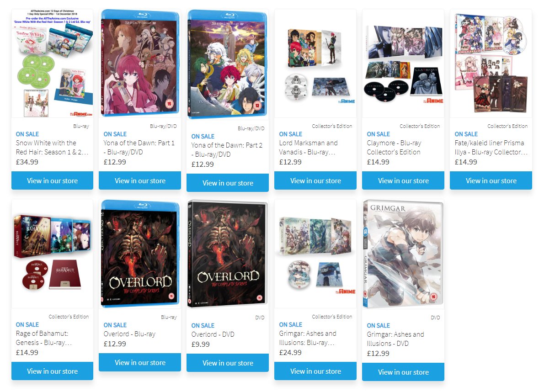Select the Yona of the Dawn Part 2 cover art

pos(228,64)
